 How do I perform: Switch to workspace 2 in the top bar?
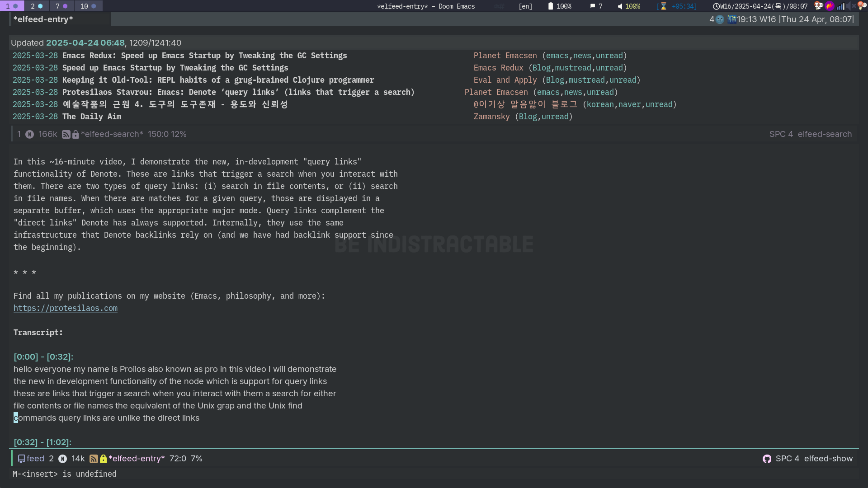pyautogui.click(x=37, y=6)
